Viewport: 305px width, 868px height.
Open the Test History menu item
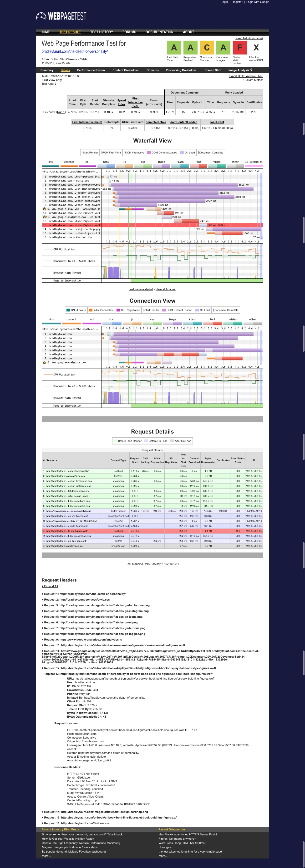(102, 32)
